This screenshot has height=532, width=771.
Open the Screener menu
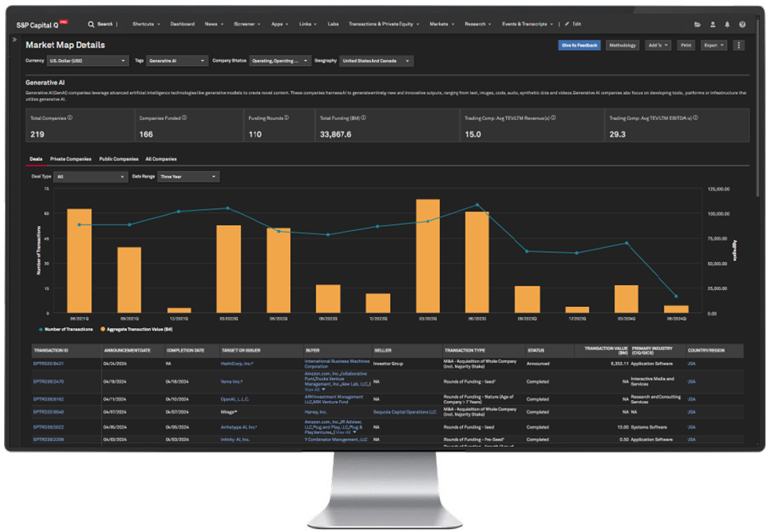249,25
